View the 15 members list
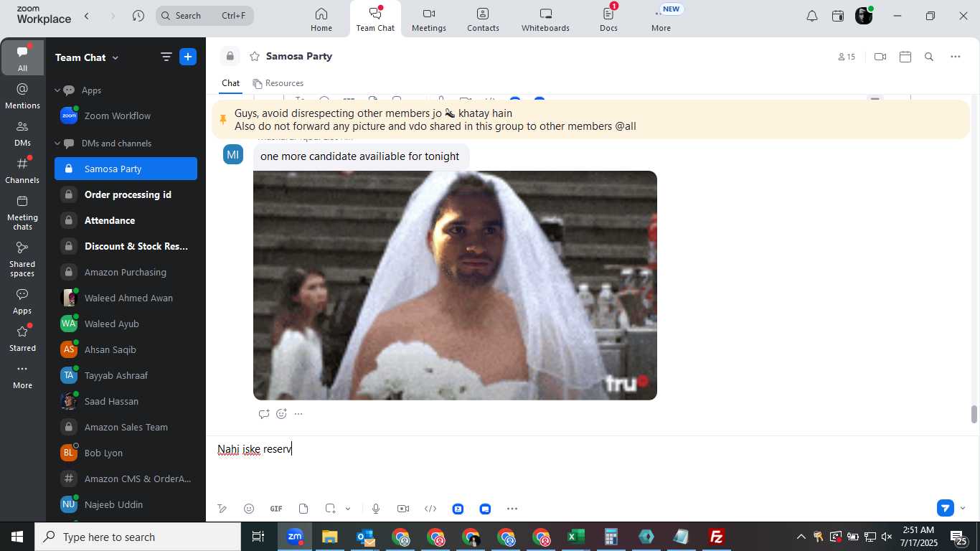 (x=847, y=57)
